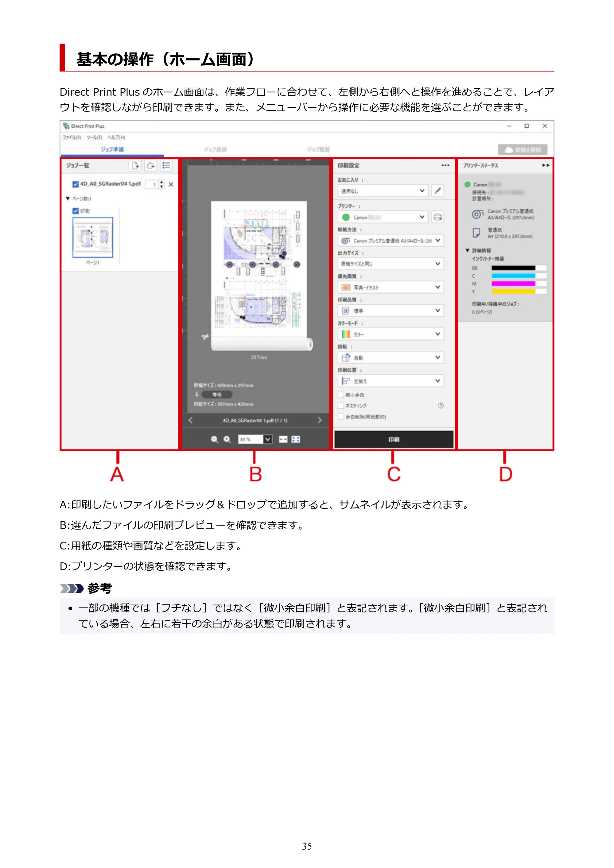The image size is (614, 868).
Task: Click the ネスティング help question icon
Action: [x=441, y=406]
